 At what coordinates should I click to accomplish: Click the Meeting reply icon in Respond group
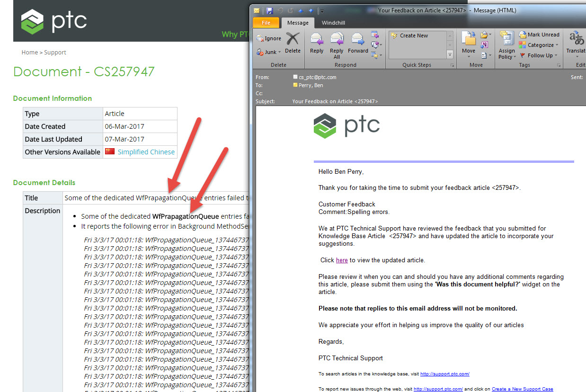(x=375, y=35)
